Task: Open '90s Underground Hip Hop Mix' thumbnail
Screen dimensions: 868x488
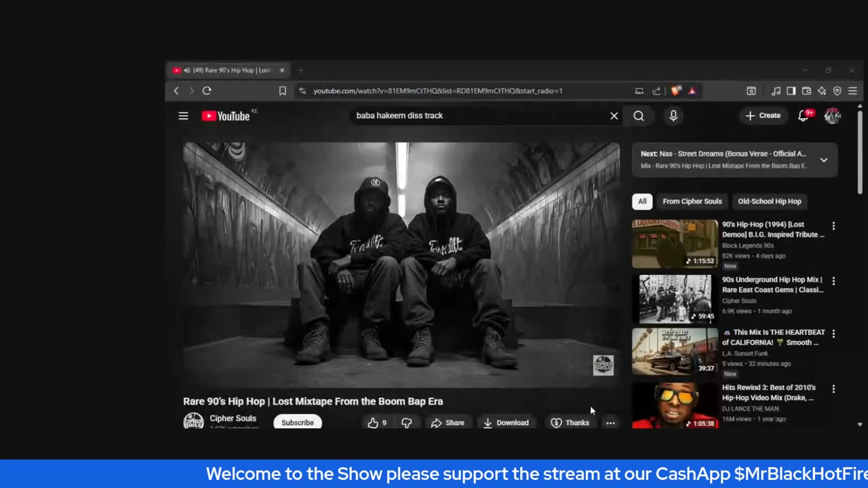Action: 675,299
